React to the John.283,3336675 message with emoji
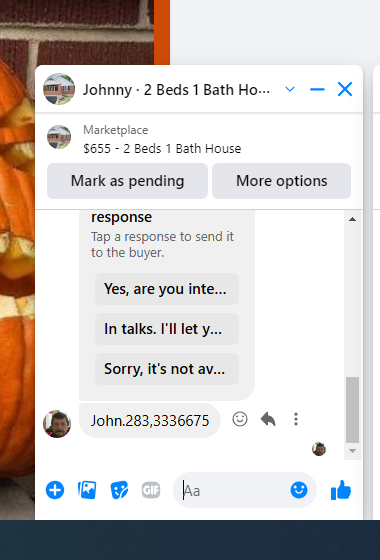Viewport: 380px width, 560px height. (x=240, y=419)
